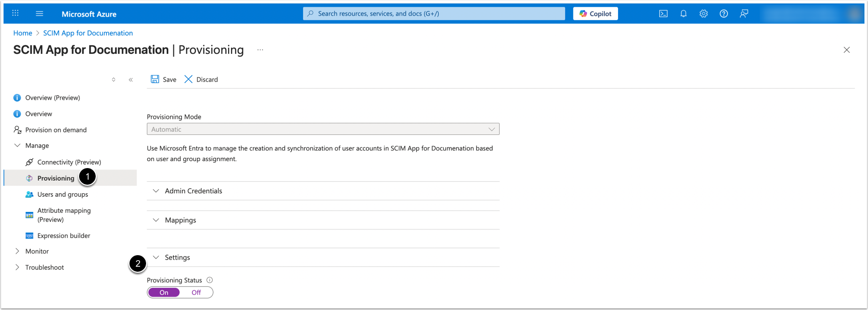Open the more options ellipsis beside title
Viewport: 868px width, 310px height.
tap(260, 50)
